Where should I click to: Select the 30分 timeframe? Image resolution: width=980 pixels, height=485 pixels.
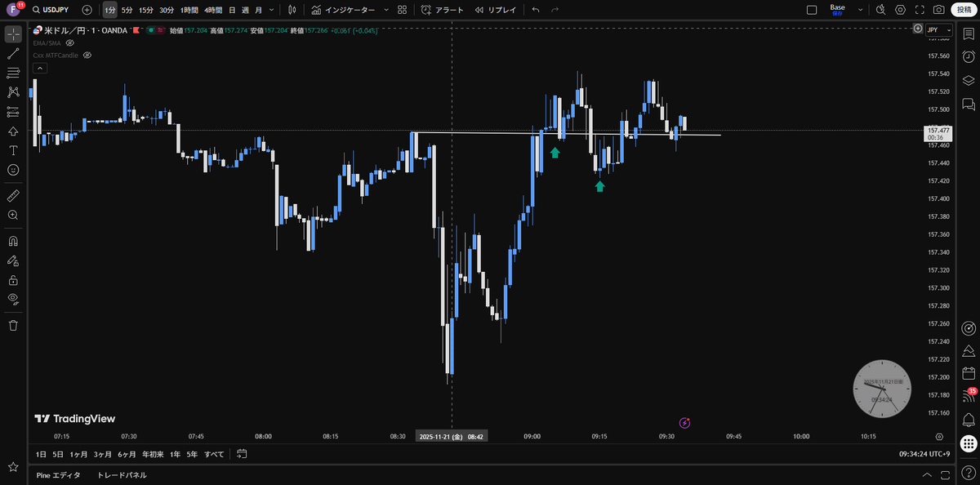[x=167, y=10]
